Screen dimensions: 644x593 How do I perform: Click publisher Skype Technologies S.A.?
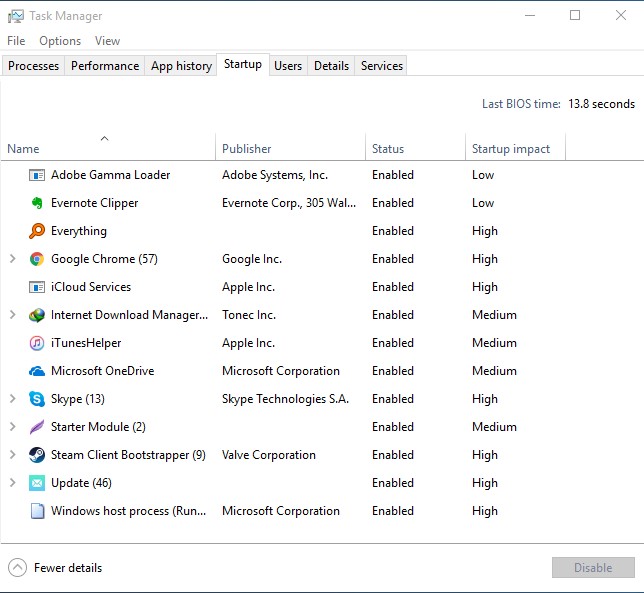click(285, 399)
